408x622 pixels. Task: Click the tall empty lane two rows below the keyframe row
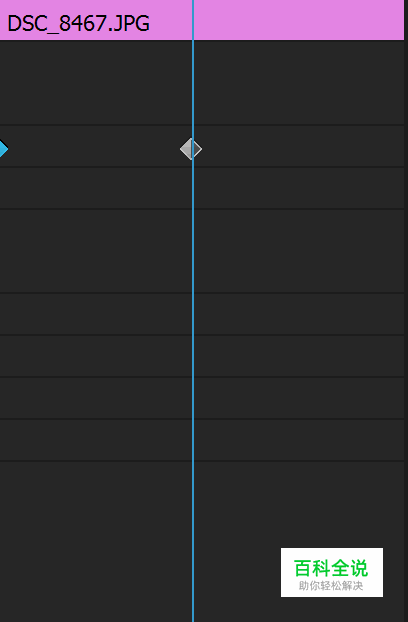pyautogui.click(x=202, y=251)
